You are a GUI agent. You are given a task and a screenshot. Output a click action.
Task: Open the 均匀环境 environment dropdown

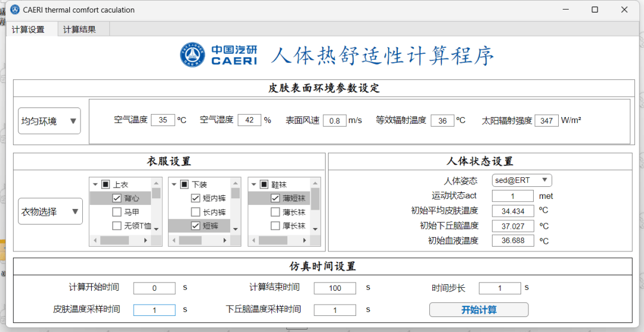pos(49,121)
